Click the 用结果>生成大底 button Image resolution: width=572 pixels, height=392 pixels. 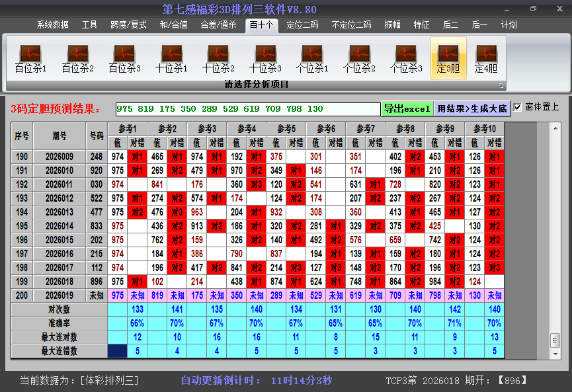472,108
